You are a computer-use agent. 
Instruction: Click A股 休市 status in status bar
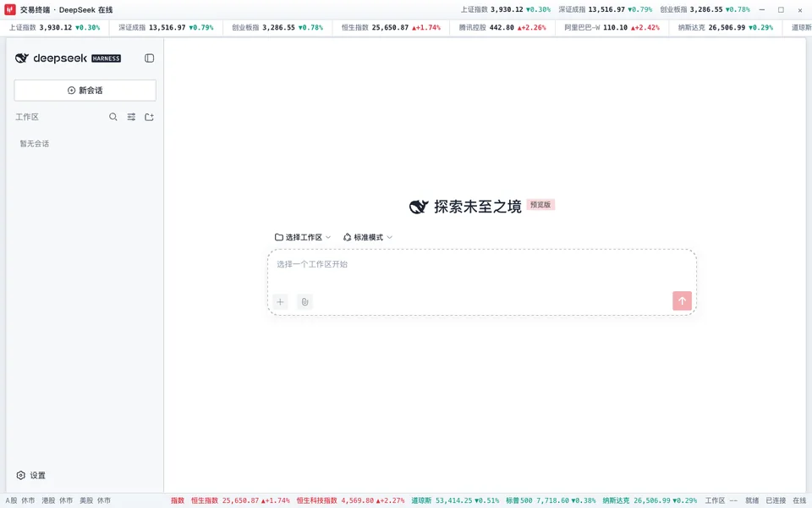(20, 500)
